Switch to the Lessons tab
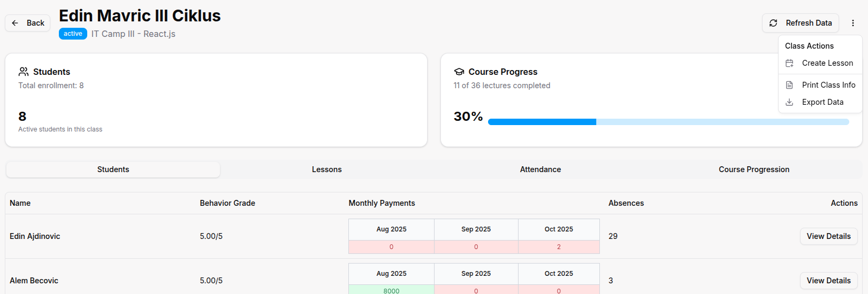868x294 pixels. tap(326, 169)
